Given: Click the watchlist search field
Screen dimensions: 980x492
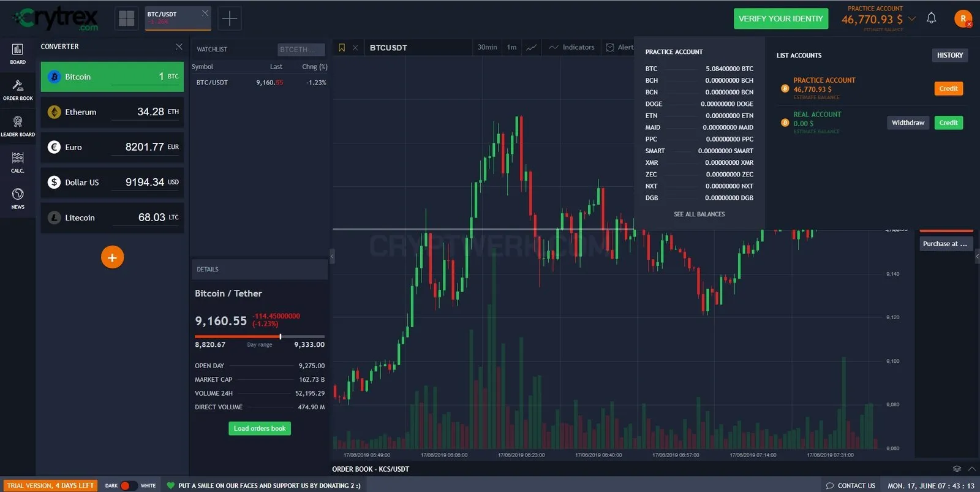Looking at the screenshot, I should pos(301,50).
